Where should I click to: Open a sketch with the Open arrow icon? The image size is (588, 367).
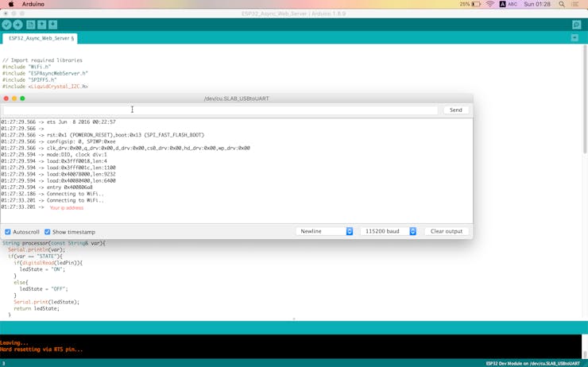coord(41,25)
